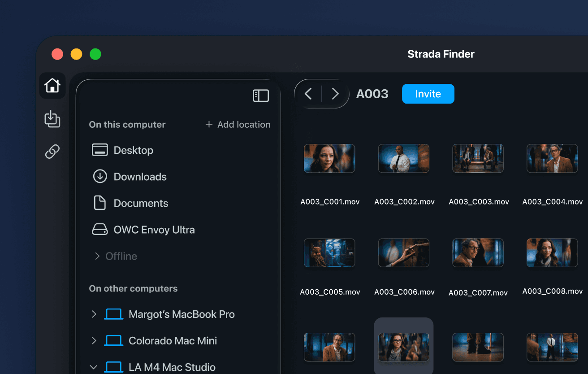Click the Desktop drive icon

[99, 150]
